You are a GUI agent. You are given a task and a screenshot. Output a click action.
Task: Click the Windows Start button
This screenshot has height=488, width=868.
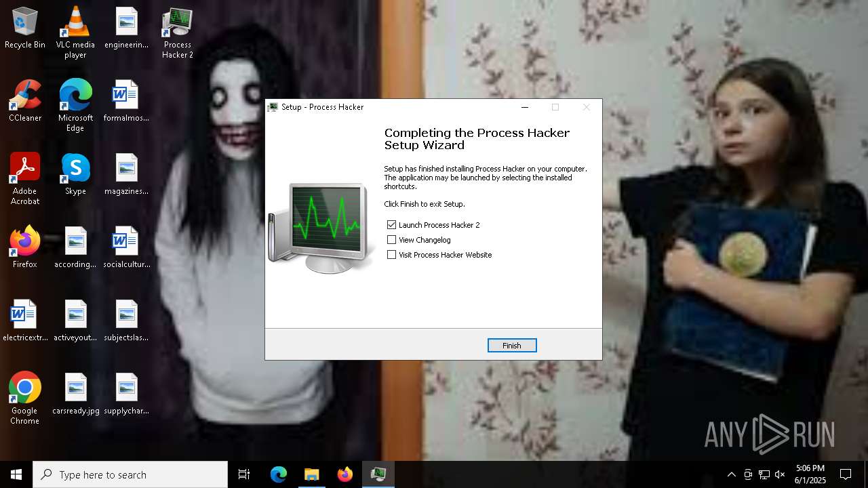(16, 474)
